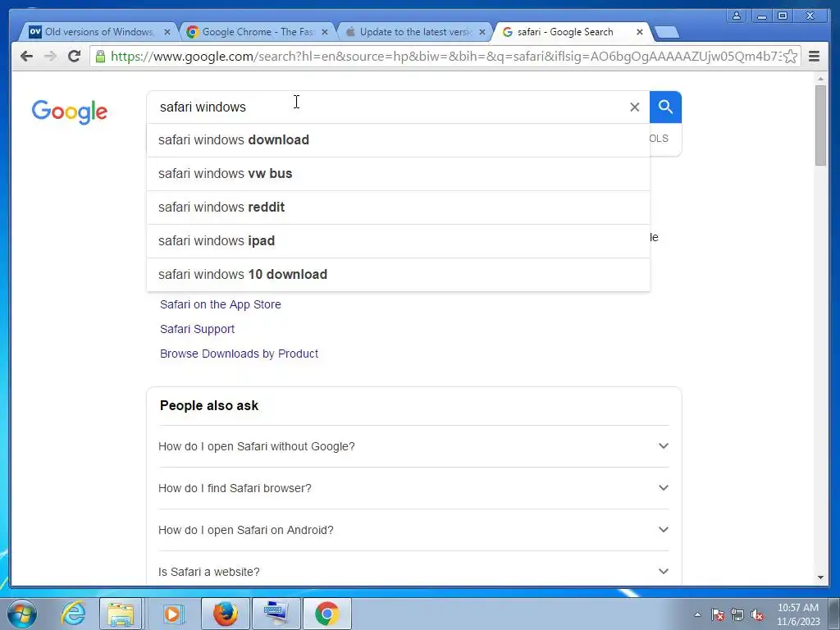840x630 pixels.
Task: Pick the 'safari windows ipad' suggestion
Action: pyautogui.click(x=398, y=241)
